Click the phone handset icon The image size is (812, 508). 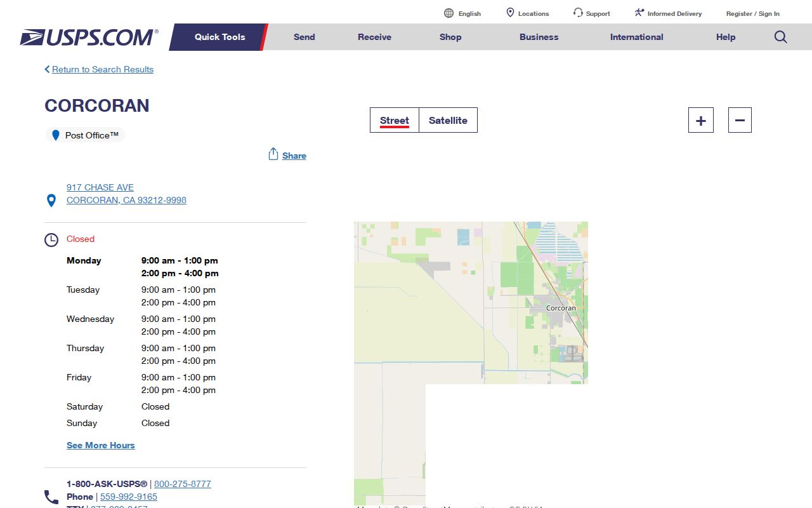(51, 497)
